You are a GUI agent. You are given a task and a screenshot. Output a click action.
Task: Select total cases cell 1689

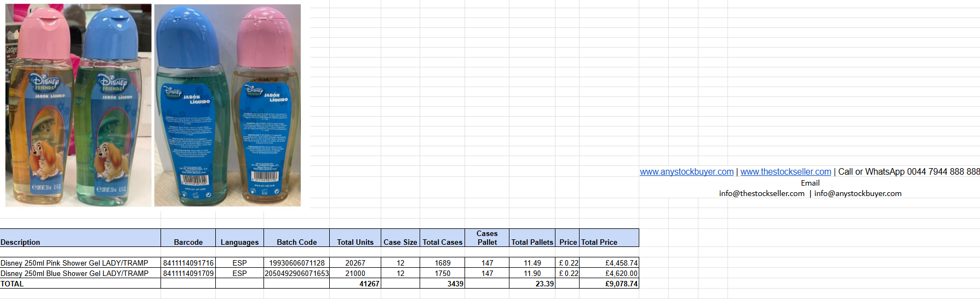click(x=443, y=263)
